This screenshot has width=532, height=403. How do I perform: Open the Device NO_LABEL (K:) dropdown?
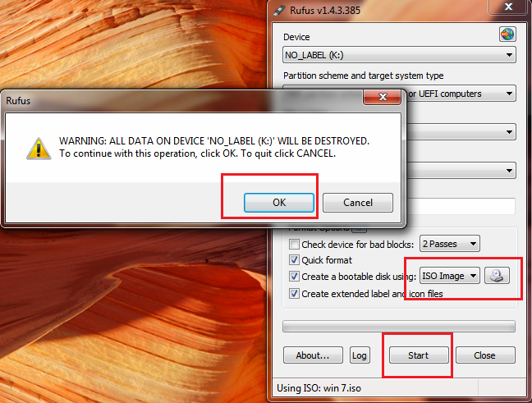point(399,55)
